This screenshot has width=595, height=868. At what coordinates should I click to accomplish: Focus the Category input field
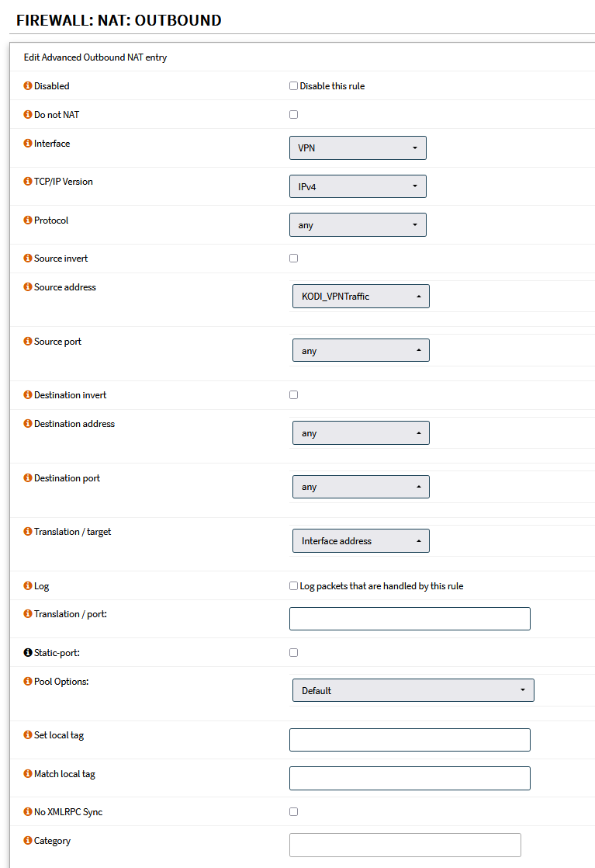coord(405,845)
